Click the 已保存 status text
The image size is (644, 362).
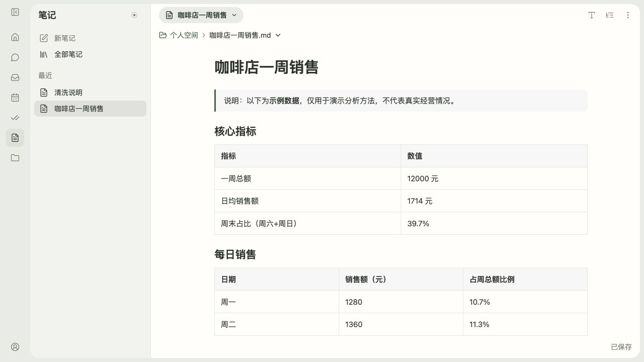621,347
